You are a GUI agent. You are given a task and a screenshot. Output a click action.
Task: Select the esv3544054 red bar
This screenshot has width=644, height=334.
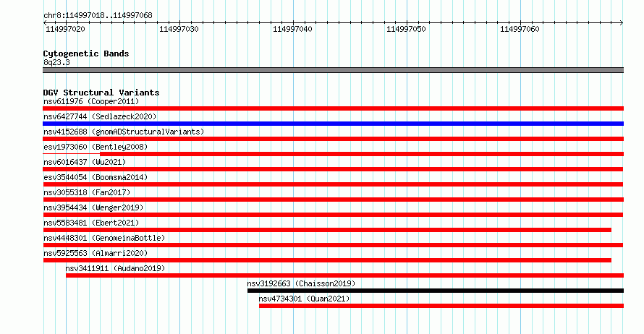[333, 184]
